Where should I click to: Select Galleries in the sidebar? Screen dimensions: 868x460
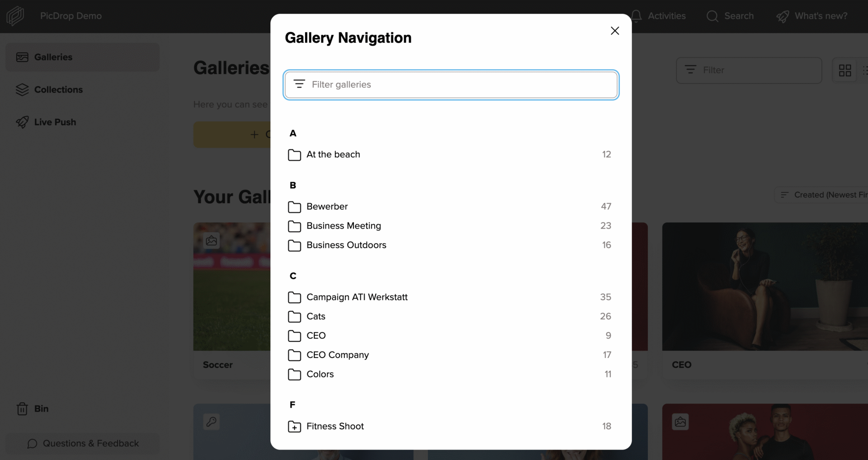(x=53, y=57)
